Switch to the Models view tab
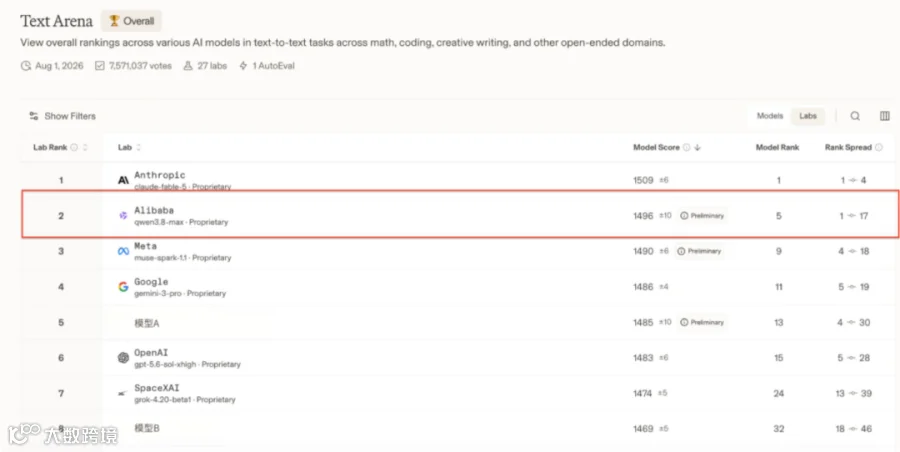 click(x=770, y=116)
